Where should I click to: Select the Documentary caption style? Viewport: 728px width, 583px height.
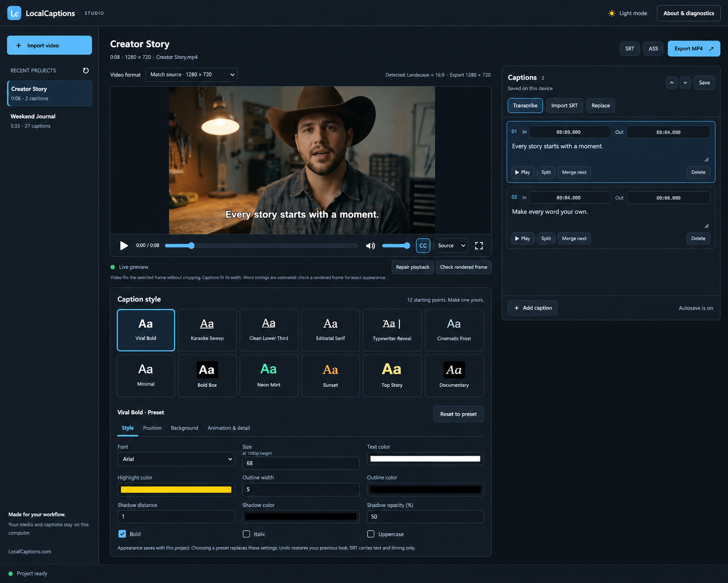coord(454,376)
